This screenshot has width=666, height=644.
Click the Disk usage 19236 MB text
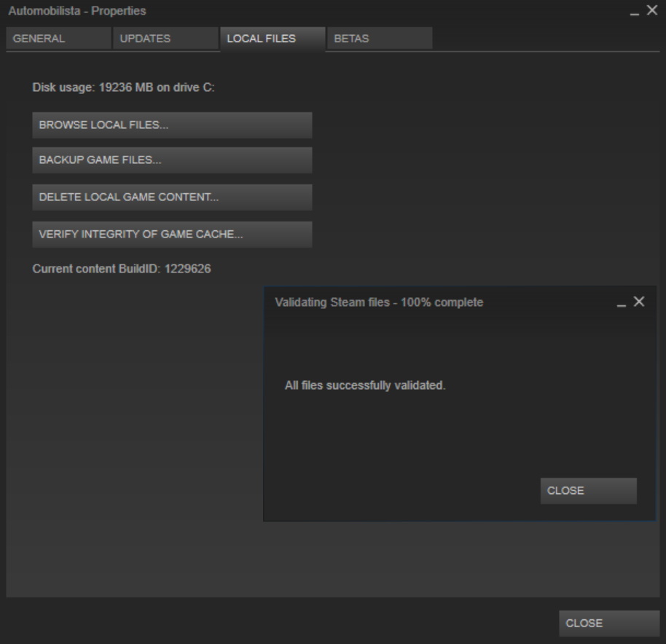[124, 87]
